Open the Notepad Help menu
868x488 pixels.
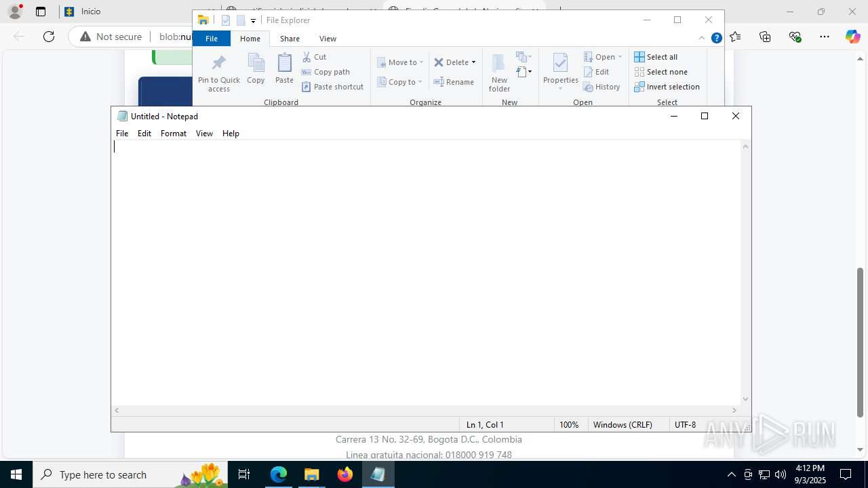[231, 134]
